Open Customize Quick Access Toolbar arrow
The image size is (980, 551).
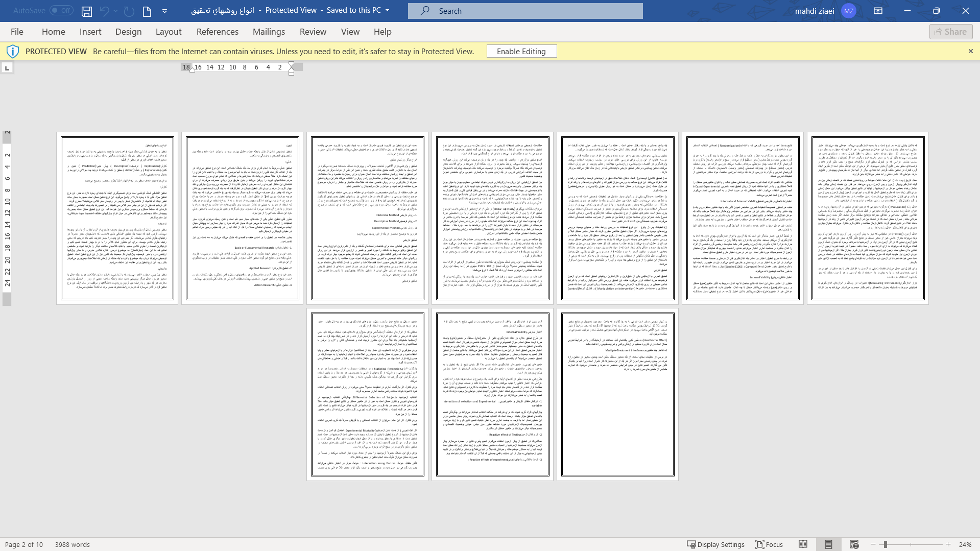(x=164, y=11)
